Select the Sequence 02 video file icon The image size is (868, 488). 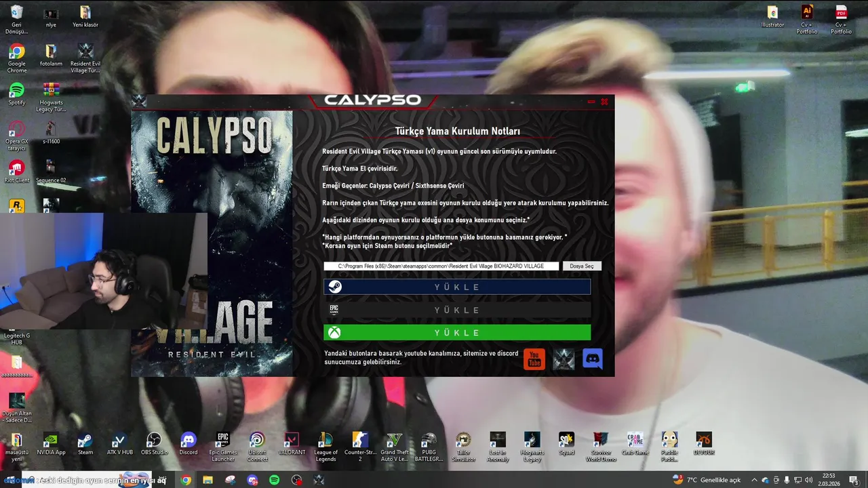pos(51,171)
